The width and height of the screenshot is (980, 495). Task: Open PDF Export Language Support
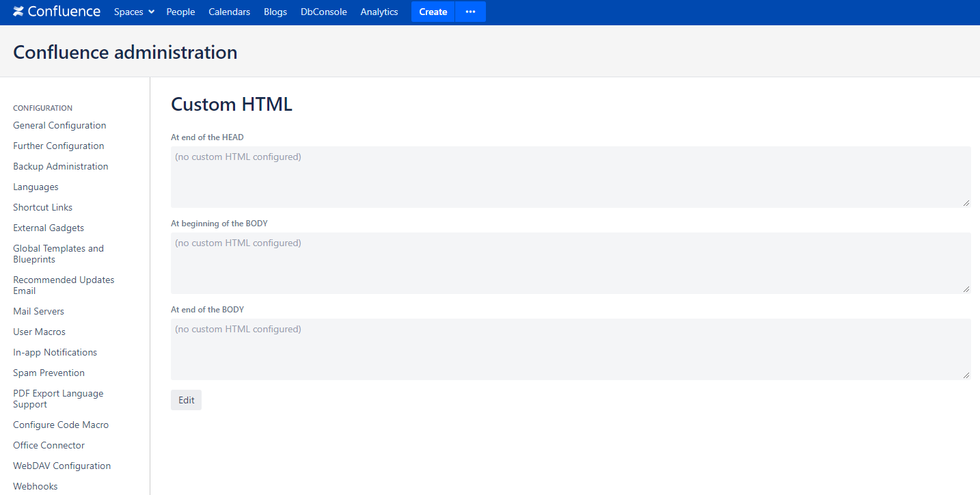[58, 399]
